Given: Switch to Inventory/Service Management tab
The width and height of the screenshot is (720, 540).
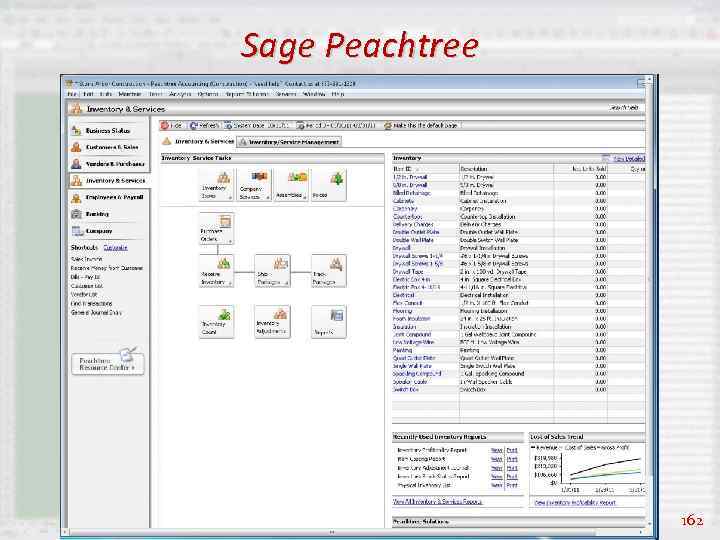Looking at the screenshot, I should tap(289, 142).
